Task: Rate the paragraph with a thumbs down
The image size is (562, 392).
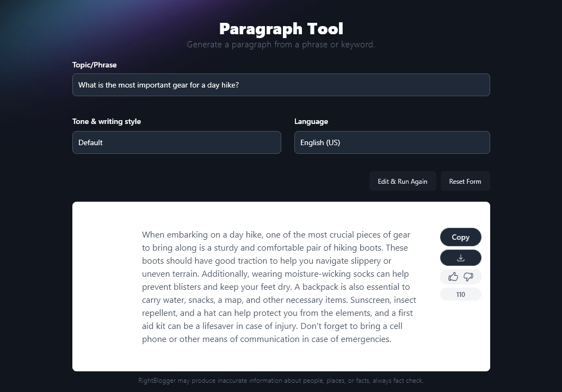Action: pos(468,277)
